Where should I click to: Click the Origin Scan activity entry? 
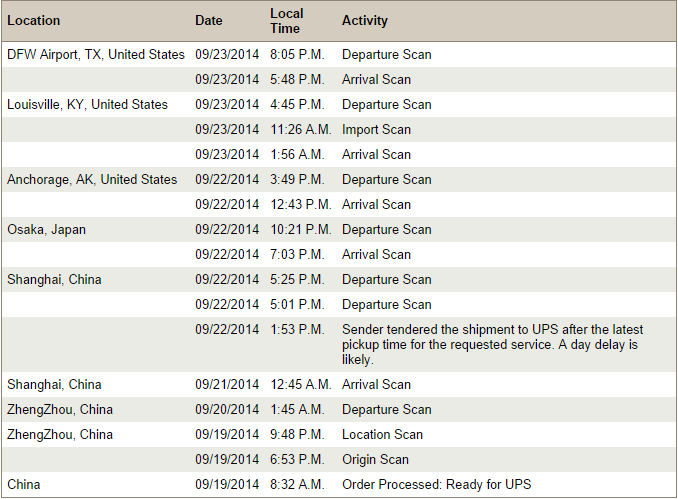375,460
